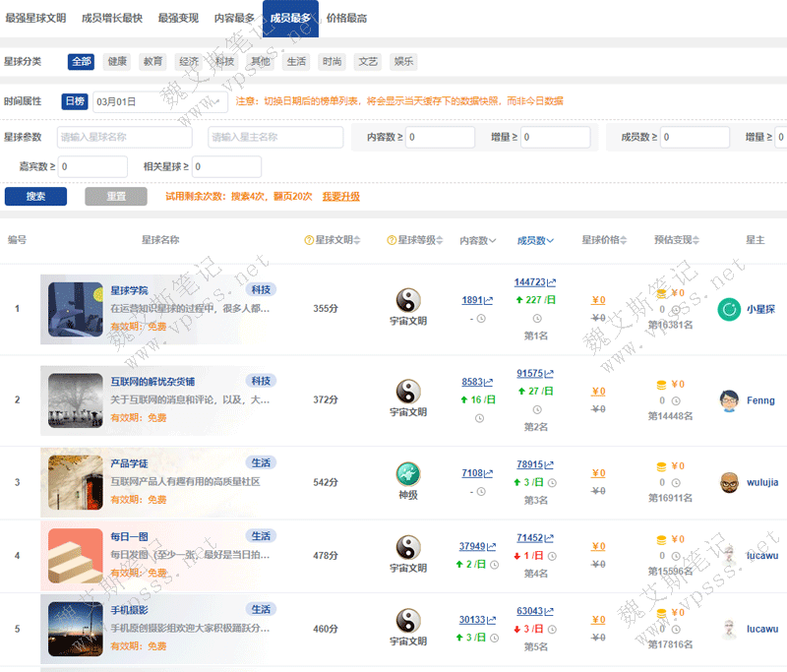
Task: Toggle the 日榜 time attribute option
Action: coord(74,100)
